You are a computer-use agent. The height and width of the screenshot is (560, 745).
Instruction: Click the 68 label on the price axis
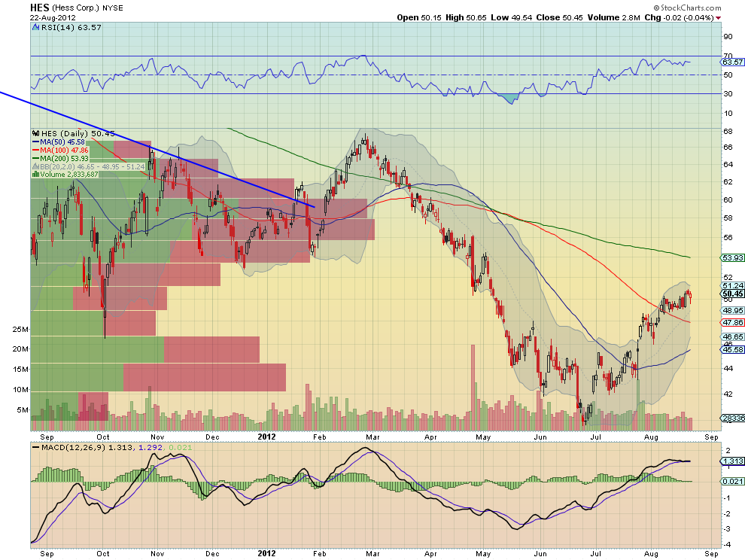(x=728, y=132)
